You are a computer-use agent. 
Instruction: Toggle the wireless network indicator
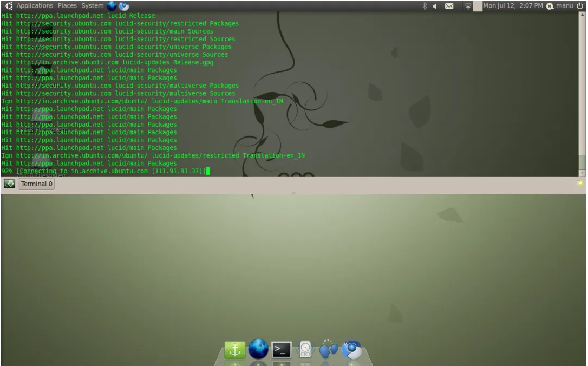(x=468, y=5)
